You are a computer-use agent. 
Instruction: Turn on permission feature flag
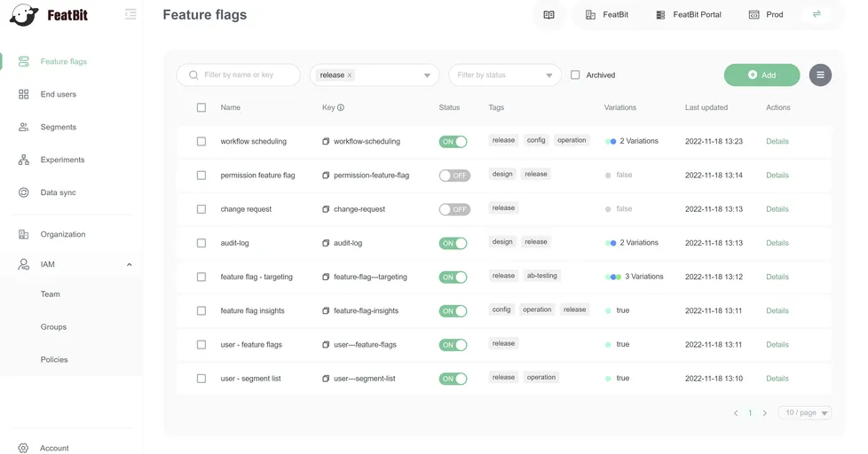point(454,176)
